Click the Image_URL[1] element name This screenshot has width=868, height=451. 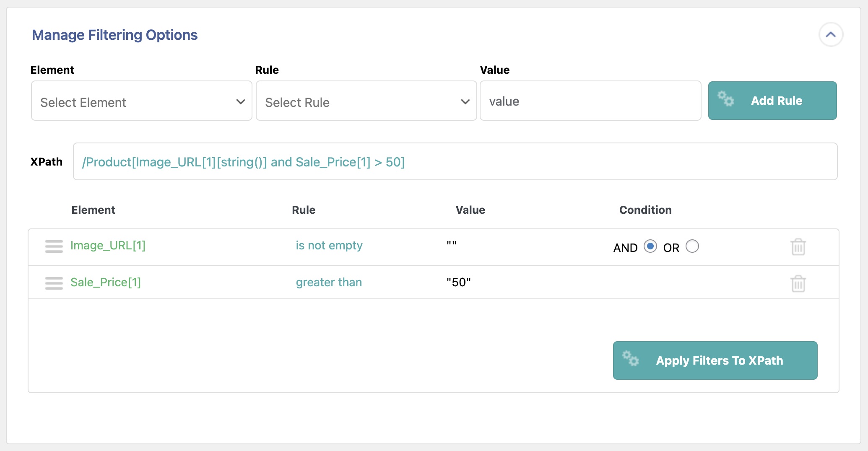click(108, 246)
